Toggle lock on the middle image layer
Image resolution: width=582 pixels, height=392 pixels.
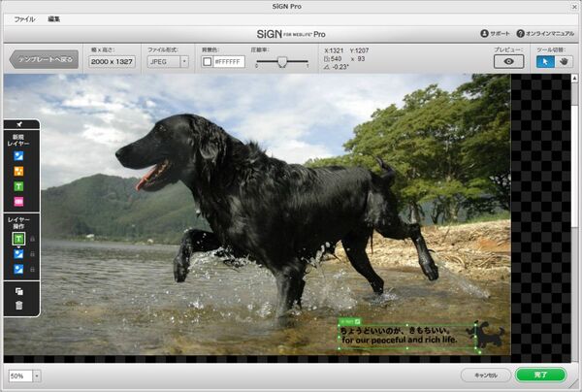coord(32,254)
